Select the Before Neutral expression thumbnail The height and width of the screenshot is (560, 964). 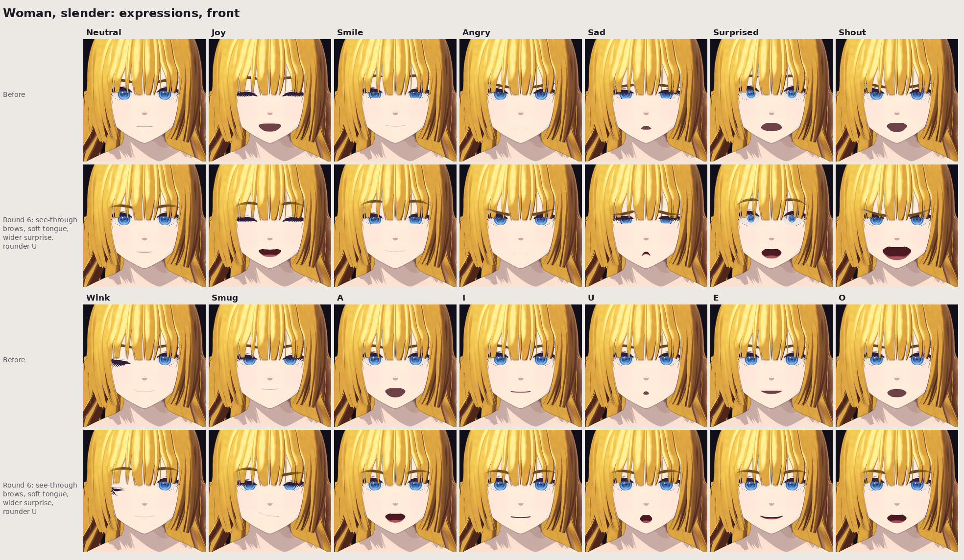click(x=145, y=100)
